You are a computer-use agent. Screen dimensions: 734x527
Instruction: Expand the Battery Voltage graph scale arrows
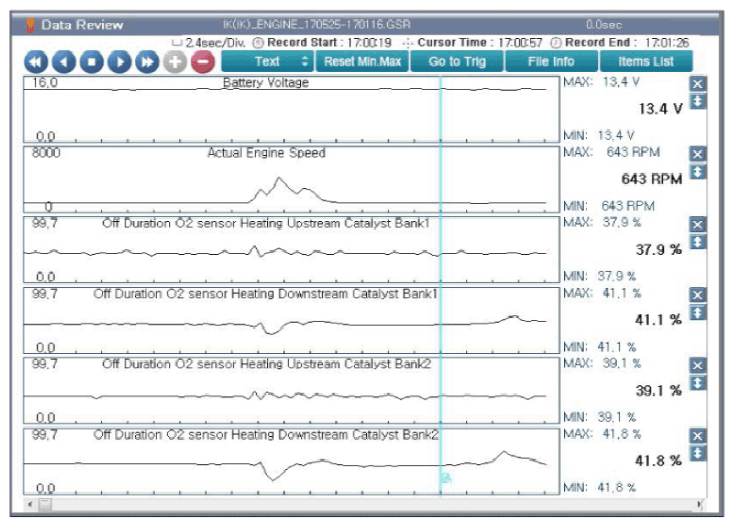pyautogui.click(x=698, y=101)
